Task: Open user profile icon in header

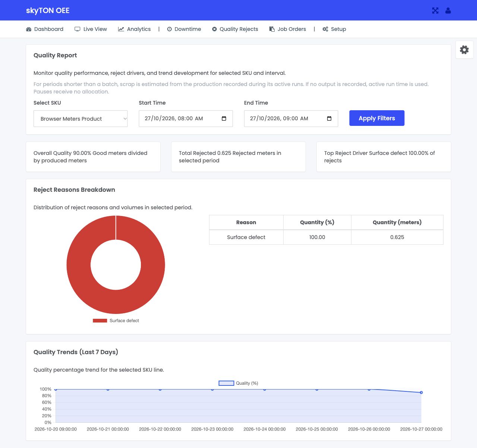Action: pyautogui.click(x=448, y=10)
